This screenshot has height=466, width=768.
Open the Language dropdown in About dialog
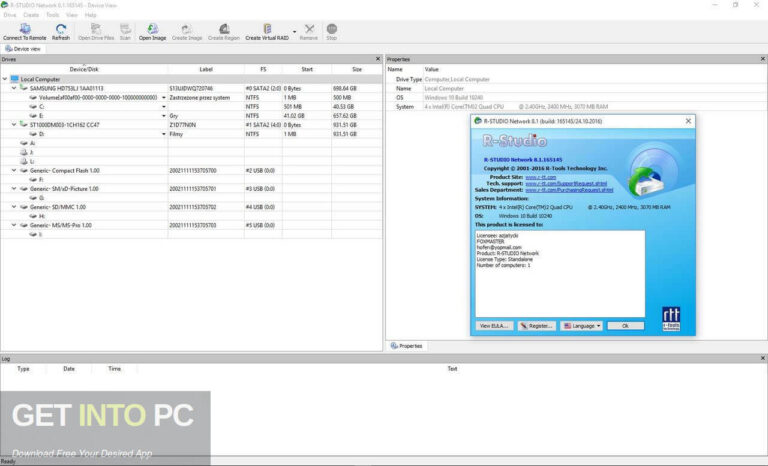coord(581,326)
